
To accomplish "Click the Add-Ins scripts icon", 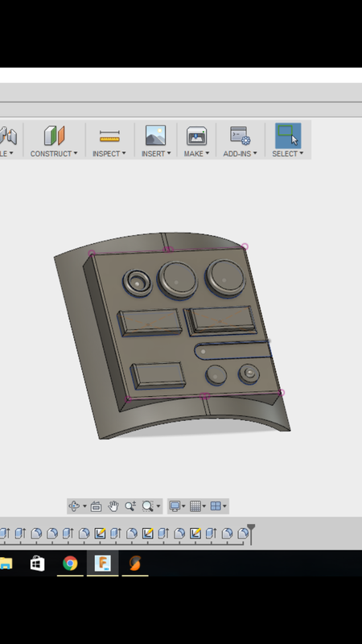I will (x=240, y=135).
